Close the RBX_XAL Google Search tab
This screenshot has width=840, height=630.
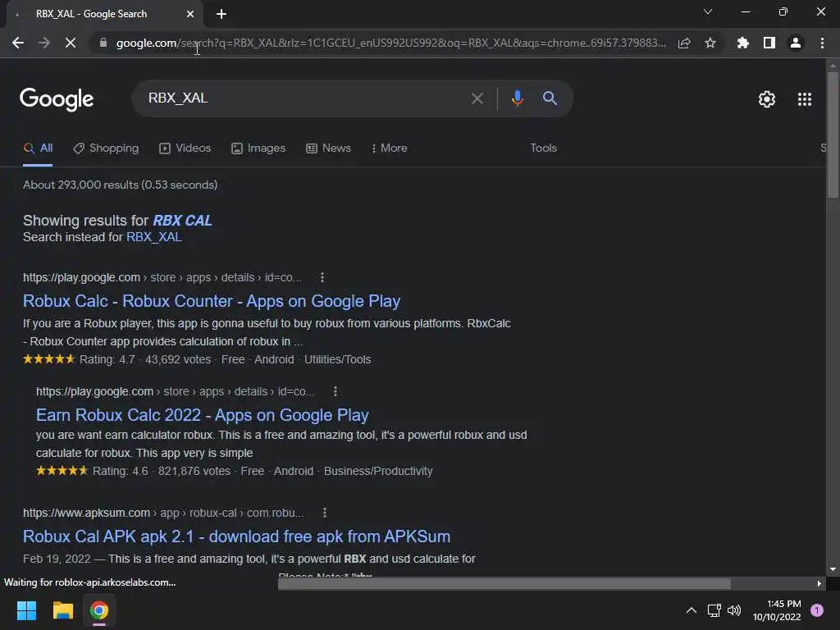tap(190, 14)
